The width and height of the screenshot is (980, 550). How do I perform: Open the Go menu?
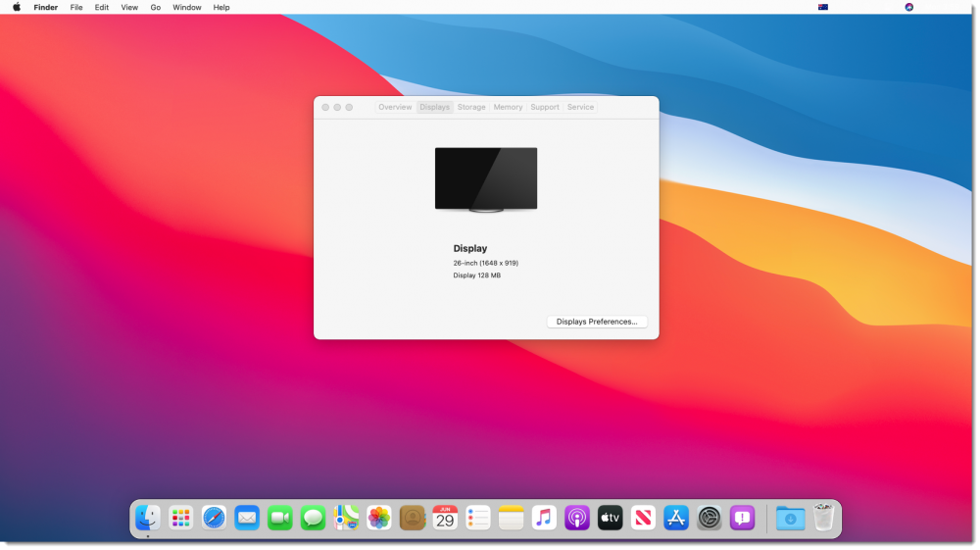156,8
